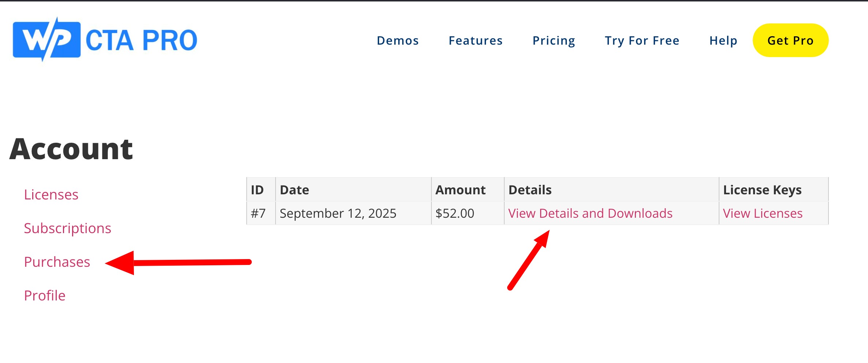Open the Demos menu item
Image resolution: width=868 pixels, height=363 pixels.
tap(398, 41)
